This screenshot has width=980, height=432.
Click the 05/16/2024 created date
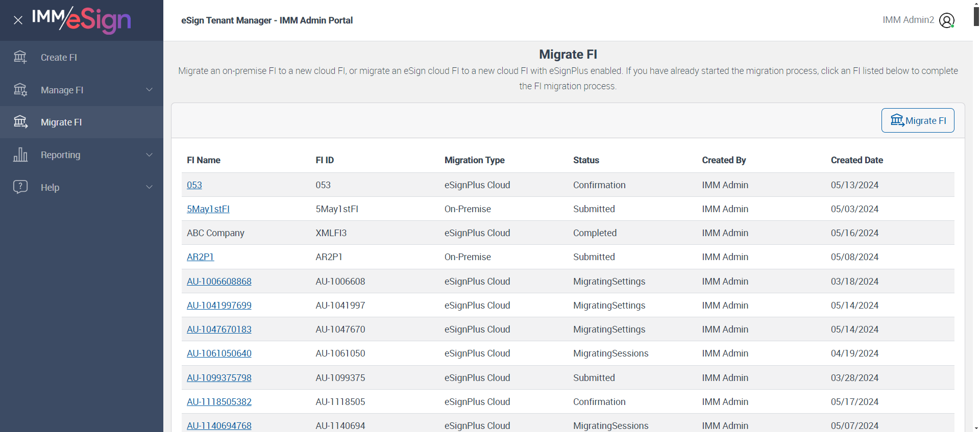coord(854,233)
